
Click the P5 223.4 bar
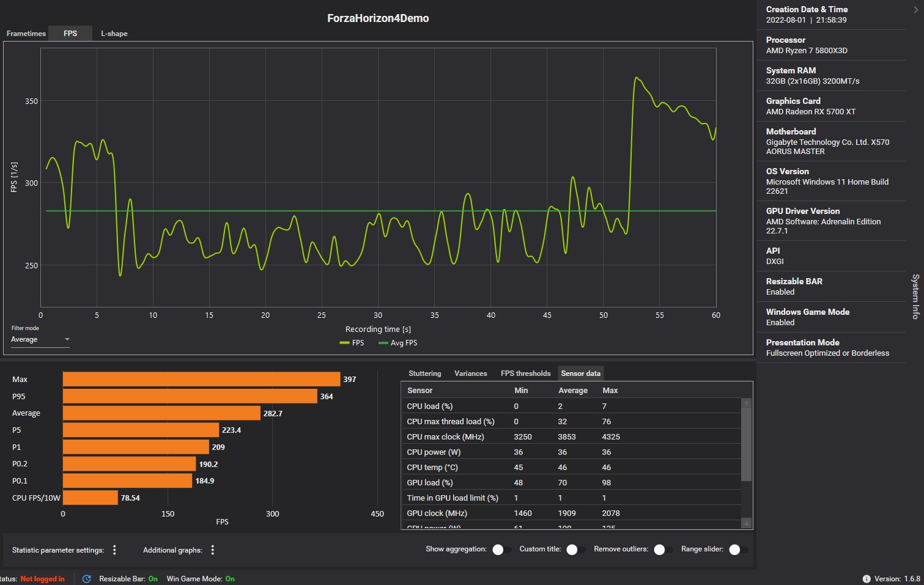(141, 430)
